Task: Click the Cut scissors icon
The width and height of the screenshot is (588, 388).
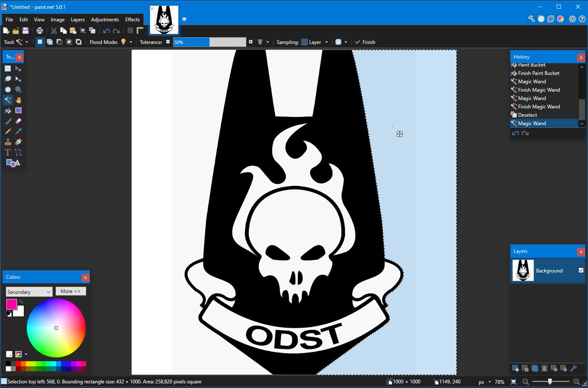Action: pyautogui.click(x=54, y=31)
